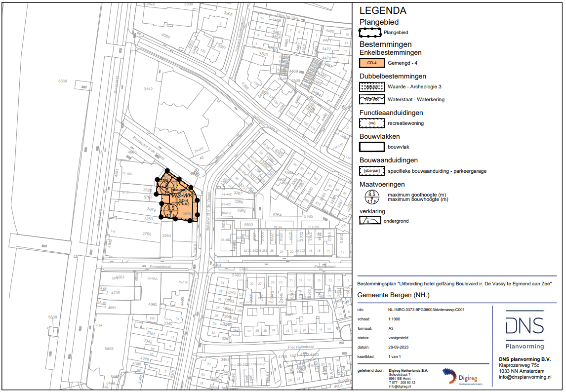Click the 8,5 / 11,5 circle on the map
This screenshot has width=566, height=392.
click(x=171, y=211)
